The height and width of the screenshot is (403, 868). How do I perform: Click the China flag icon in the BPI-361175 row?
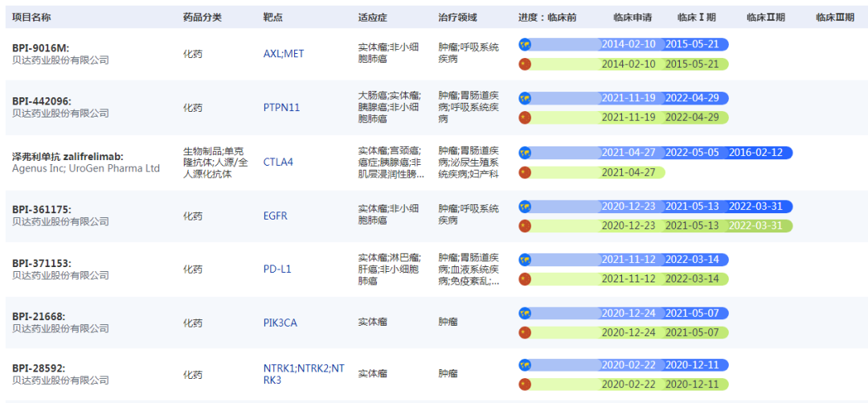pyautogui.click(x=525, y=226)
